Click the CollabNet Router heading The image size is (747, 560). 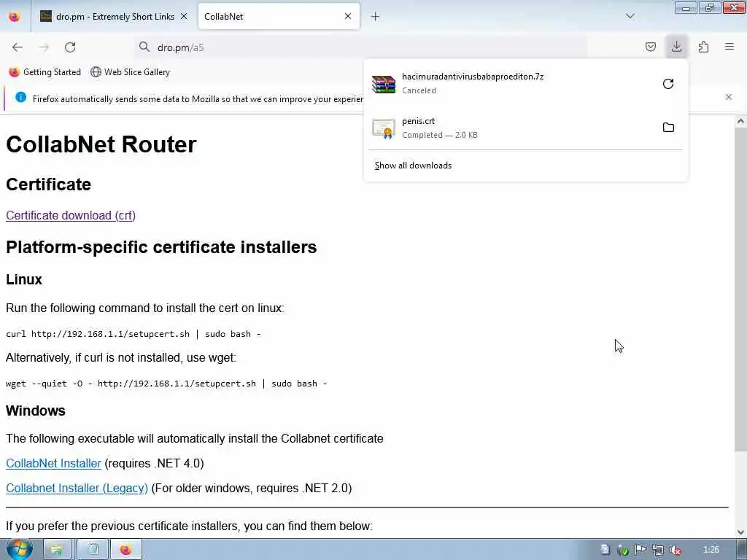[x=101, y=144]
